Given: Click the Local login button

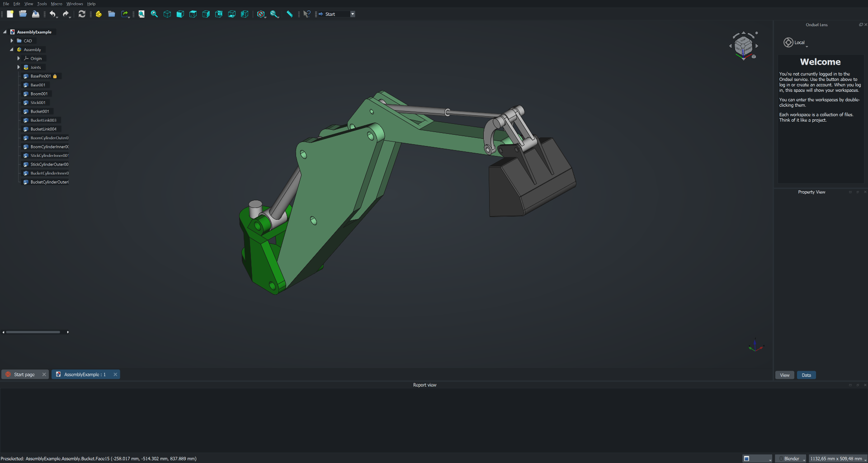Looking at the screenshot, I should coord(795,43).
